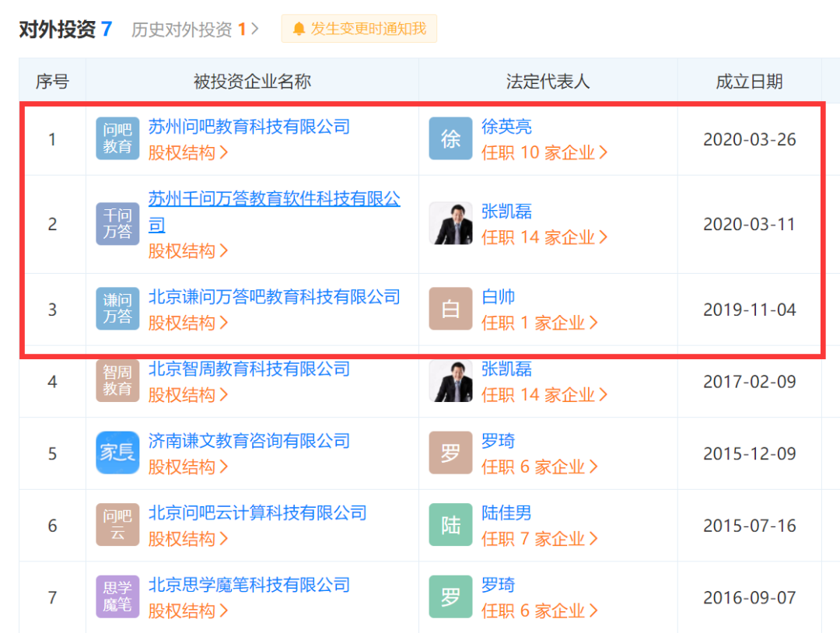Click the 陆 avatar for 陆佳男
Image resolution: width=840 pixels, height=633 pixels.
[450, 525]
